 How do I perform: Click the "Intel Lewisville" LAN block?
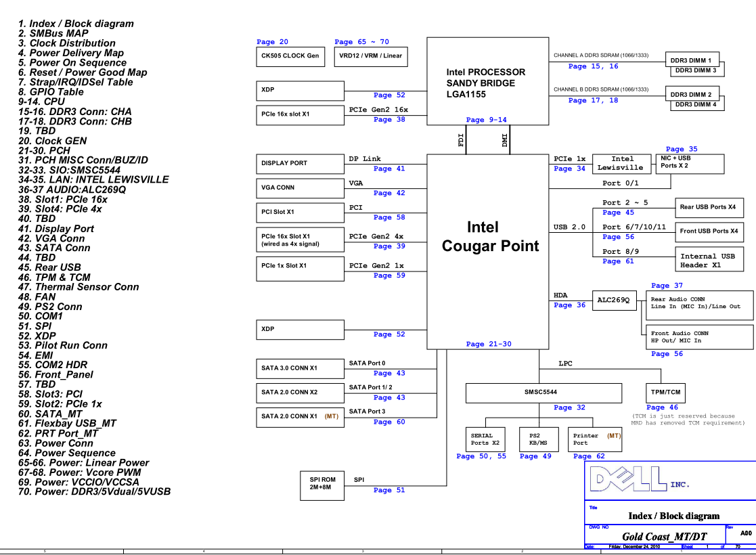click(621, 164)
